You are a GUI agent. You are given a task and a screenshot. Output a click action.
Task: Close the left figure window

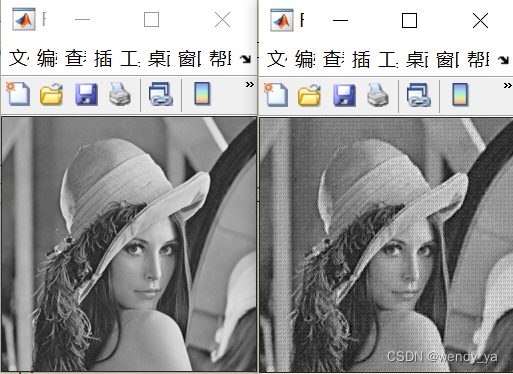click(222, 20)
